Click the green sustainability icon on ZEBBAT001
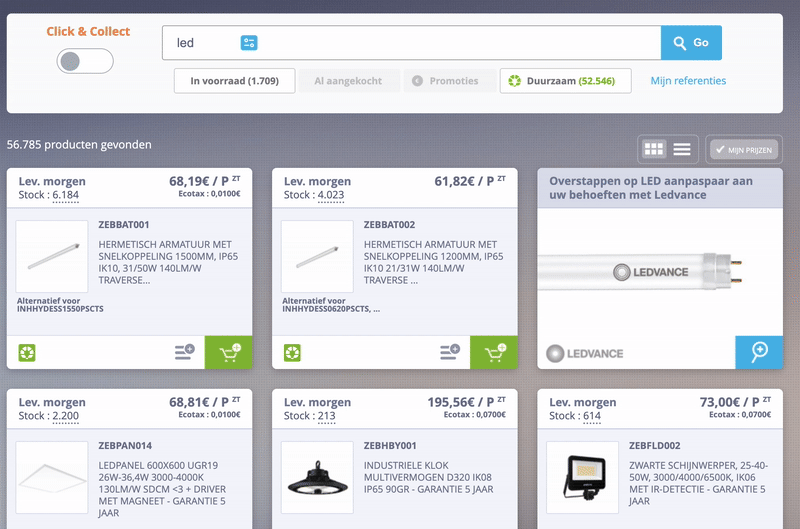 click(x=27, y=352)
